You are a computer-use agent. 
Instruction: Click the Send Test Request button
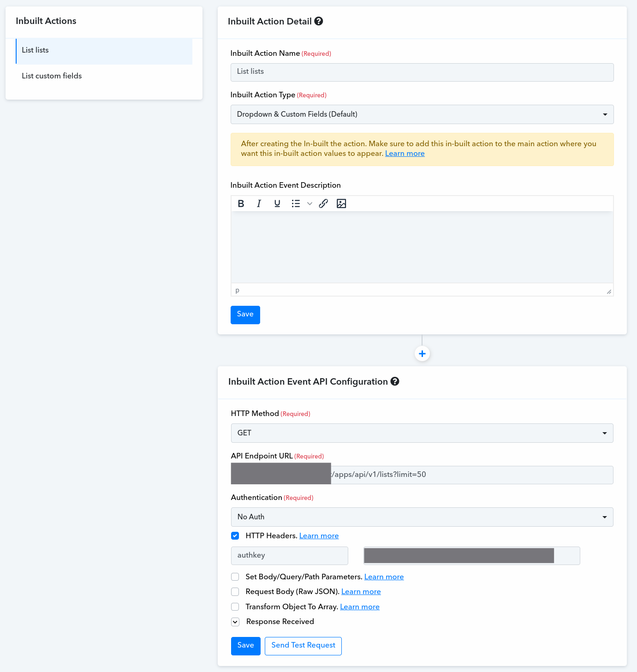[x=303, y=646]
